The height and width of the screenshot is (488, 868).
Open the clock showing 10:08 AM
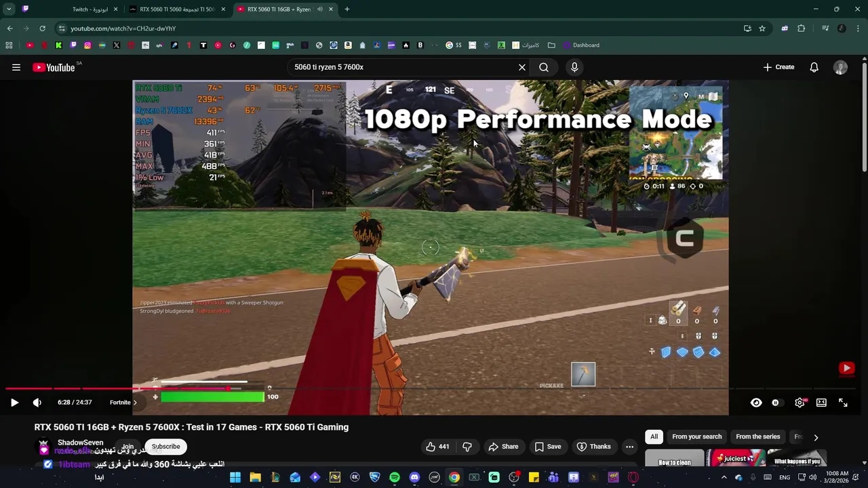click(x=837, y=478)
